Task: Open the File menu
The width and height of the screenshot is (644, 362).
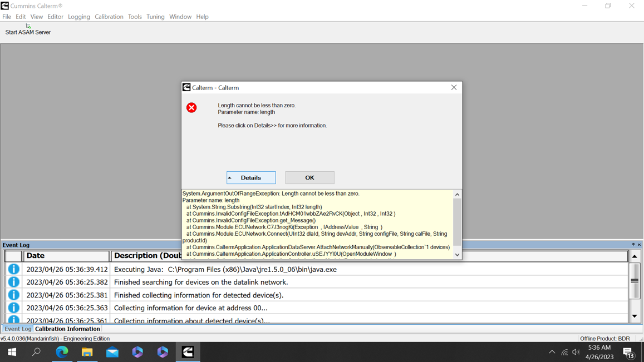Action: (7, 17)
